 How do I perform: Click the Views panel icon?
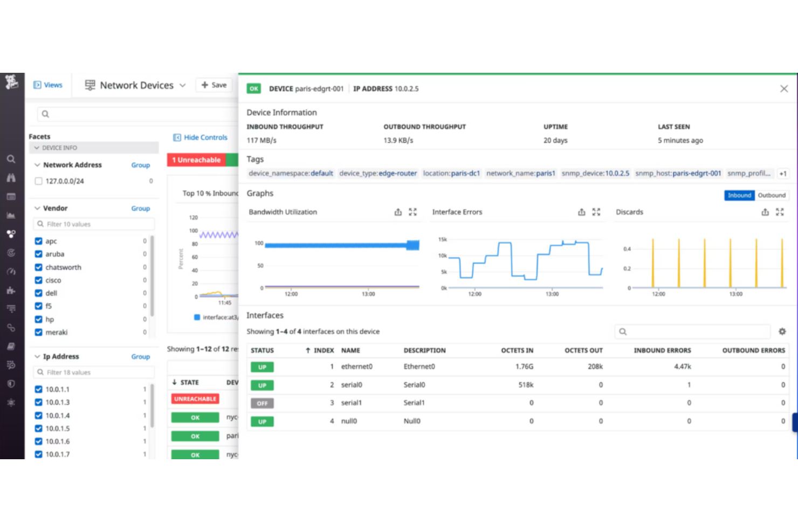click(x=37, y=85)
